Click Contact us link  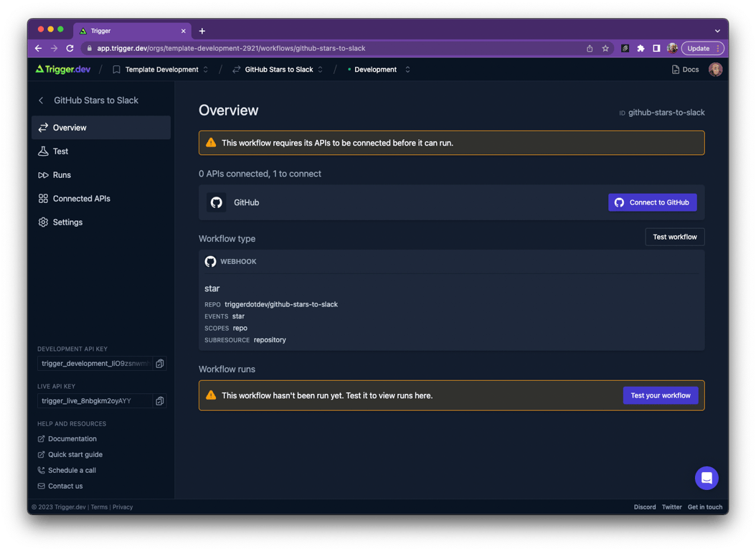click(60, 486)
